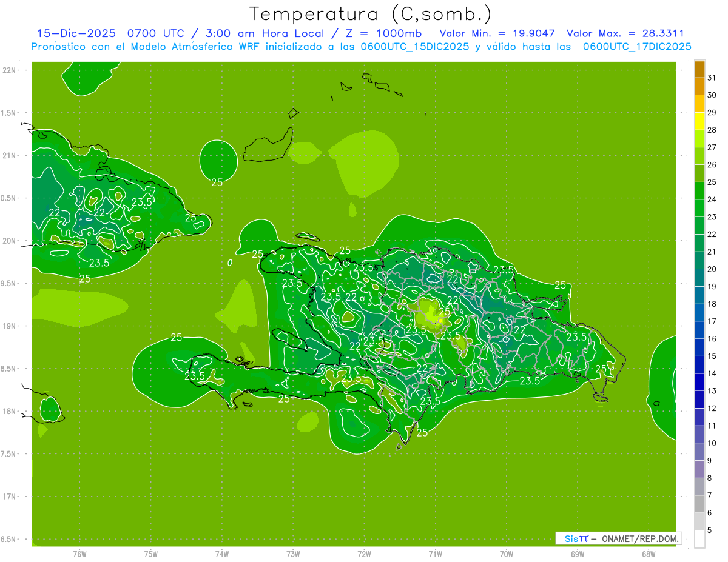Click the dark blue swatch between 13 and 14
Viewport: 728px width, 562px height.
pos(699,383)
